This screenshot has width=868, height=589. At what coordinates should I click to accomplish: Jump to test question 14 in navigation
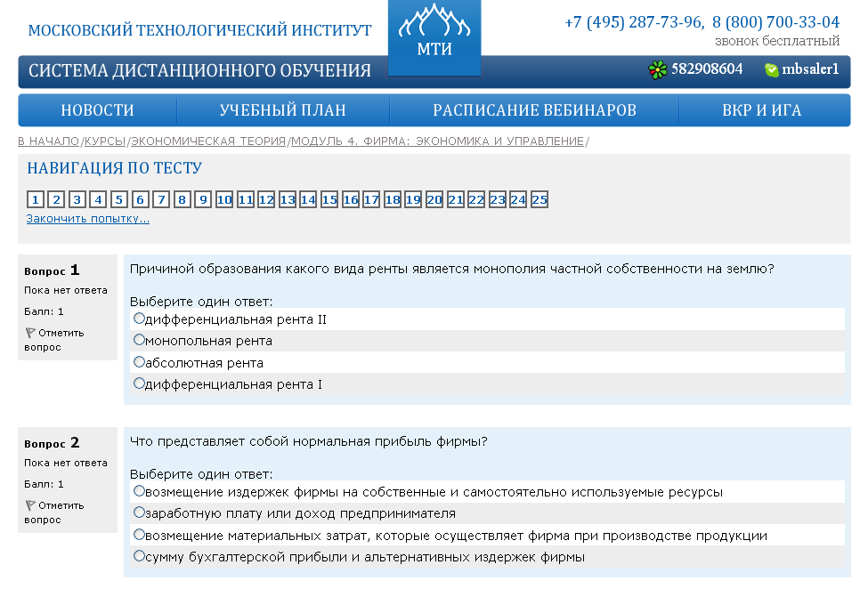[x=308, y=199]
